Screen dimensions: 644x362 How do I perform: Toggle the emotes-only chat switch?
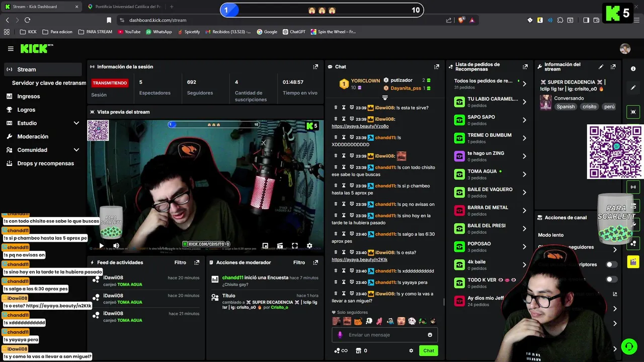pyautogui.click(x=611, y=279)
